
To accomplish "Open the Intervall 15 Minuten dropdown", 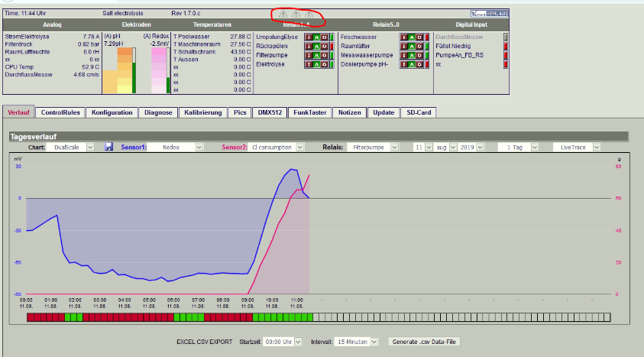I will (356, 342).
